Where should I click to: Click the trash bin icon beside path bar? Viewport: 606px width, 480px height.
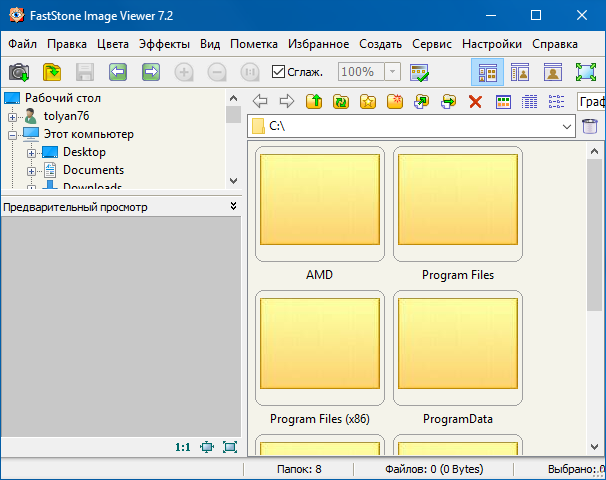(x=590, y=126)
